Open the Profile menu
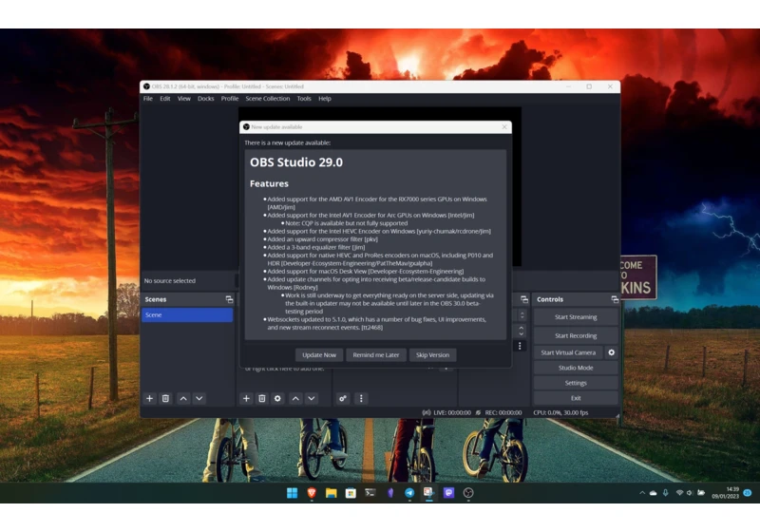 [x=230, y=99]
